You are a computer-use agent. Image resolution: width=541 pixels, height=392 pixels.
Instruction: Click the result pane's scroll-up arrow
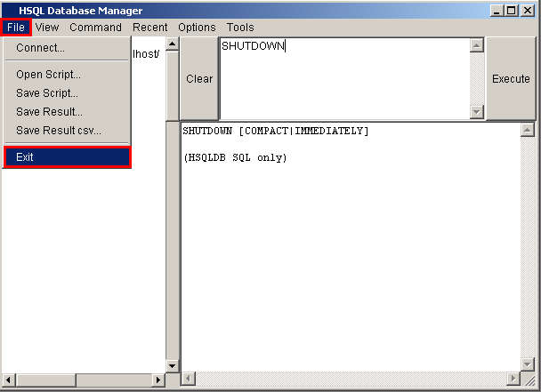point(527,130)
